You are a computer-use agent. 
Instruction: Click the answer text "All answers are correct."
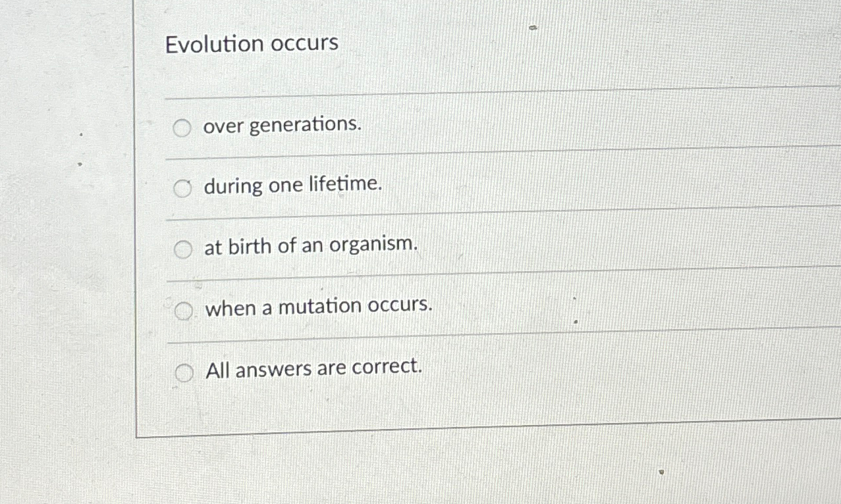[313, 368]
